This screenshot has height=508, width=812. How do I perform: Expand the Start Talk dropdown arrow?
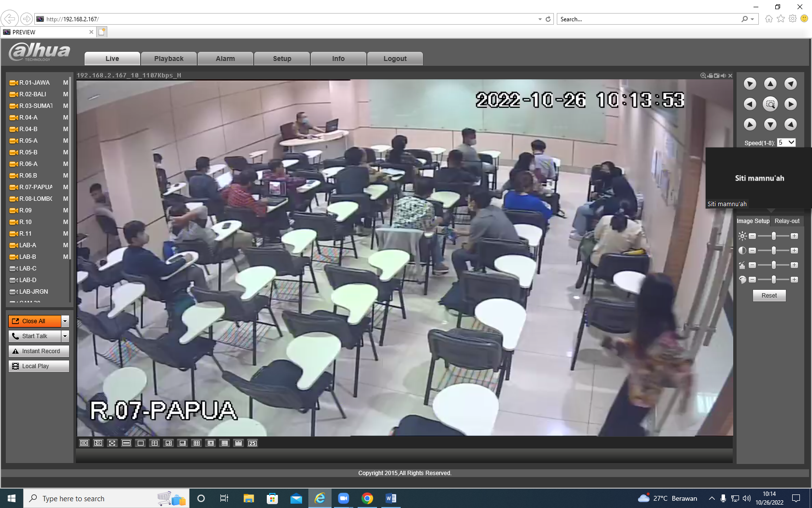pos(65,336)
